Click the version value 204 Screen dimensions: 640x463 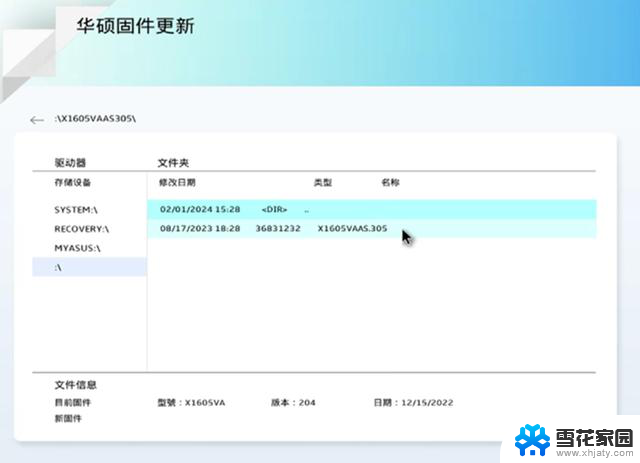pos(307,403)
